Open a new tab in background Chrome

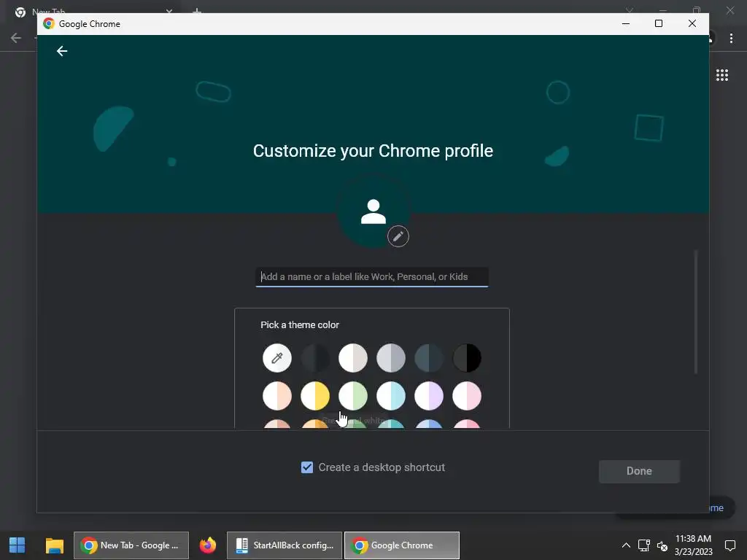click(197, 10)
